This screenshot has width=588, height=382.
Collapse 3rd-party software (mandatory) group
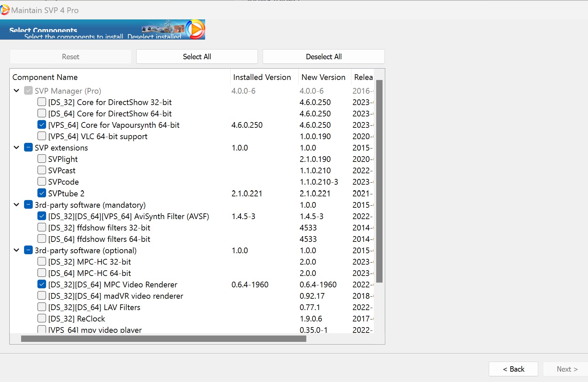pyautogui.click(x=16, y=205)
